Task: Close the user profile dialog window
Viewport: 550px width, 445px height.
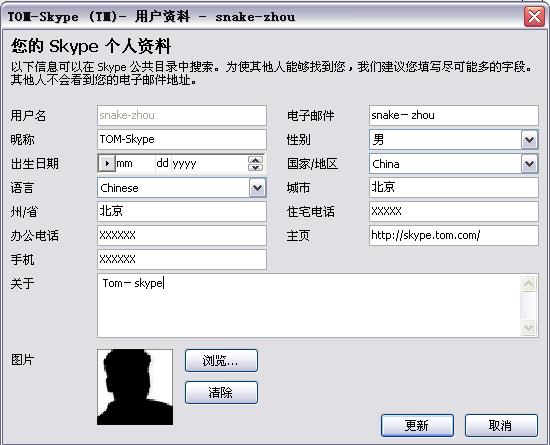Action: [534, 16]
